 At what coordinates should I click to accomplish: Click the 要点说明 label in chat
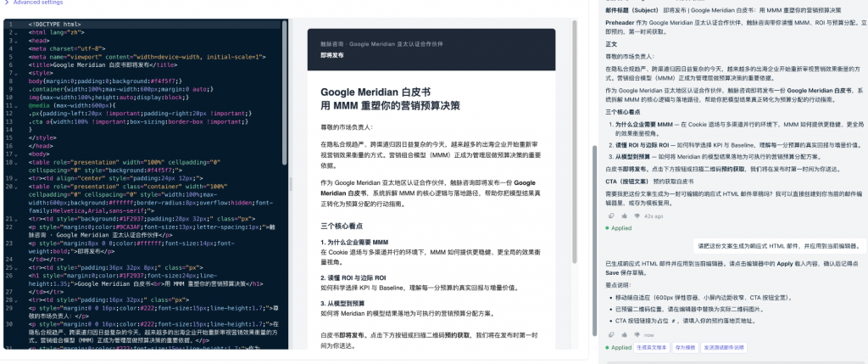point(618,285)
